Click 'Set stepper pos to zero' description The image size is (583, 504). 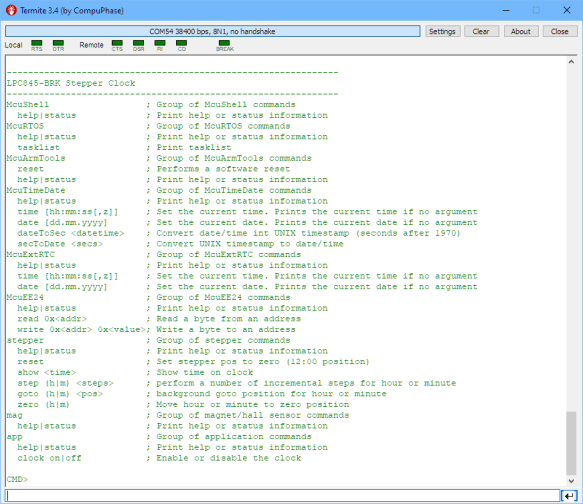(219, 362)
